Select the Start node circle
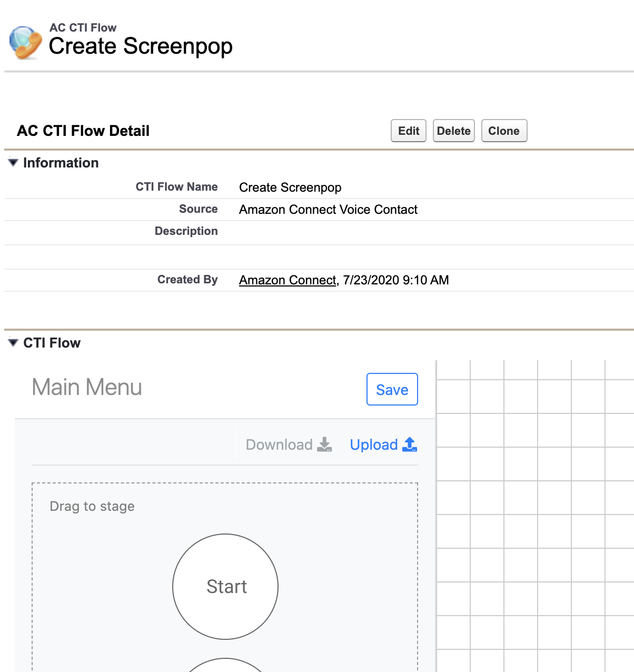This screenshot has height=672, width=634. [x=225, y=587]
